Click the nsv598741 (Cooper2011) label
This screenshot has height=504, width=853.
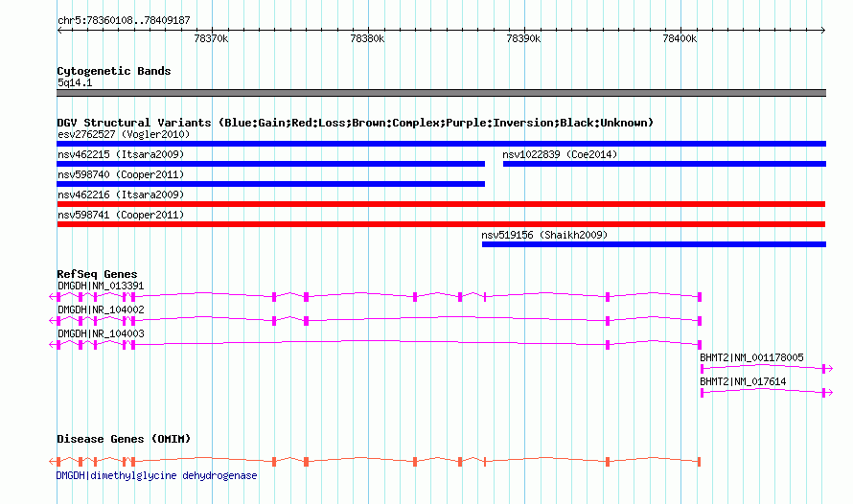coord(121,215)
